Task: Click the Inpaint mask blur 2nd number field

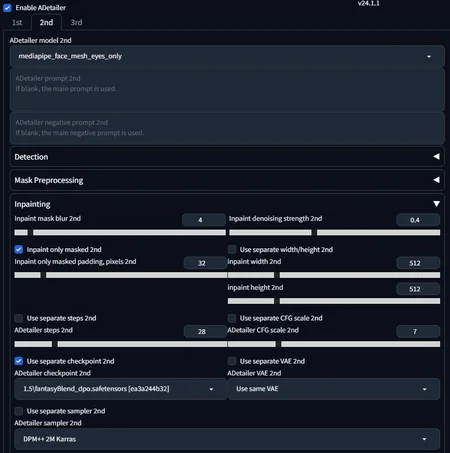Action: tap(204, 220)
